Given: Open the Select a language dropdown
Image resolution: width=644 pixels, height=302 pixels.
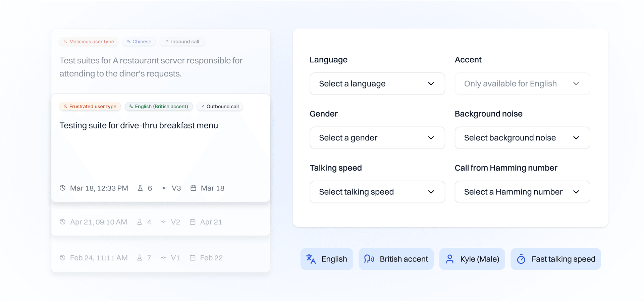Looking at the screenshot, I should click(377, 84).
